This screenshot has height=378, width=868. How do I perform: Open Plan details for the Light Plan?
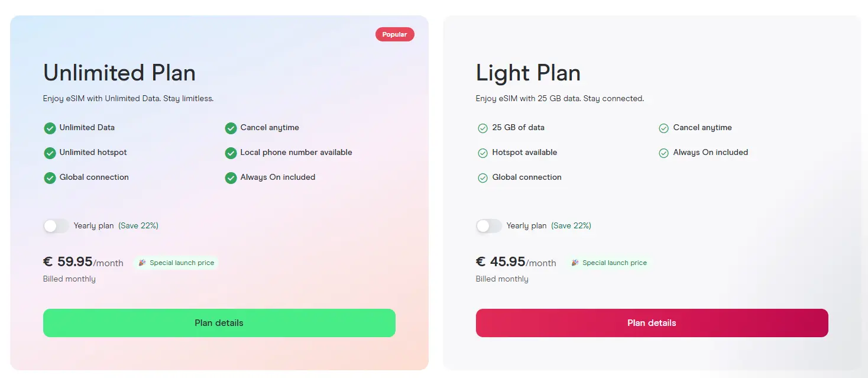(x=652, y=323)
